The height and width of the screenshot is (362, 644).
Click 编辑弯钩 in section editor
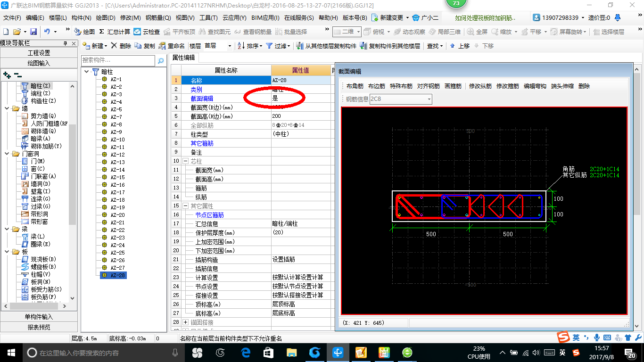coord(535,86)
